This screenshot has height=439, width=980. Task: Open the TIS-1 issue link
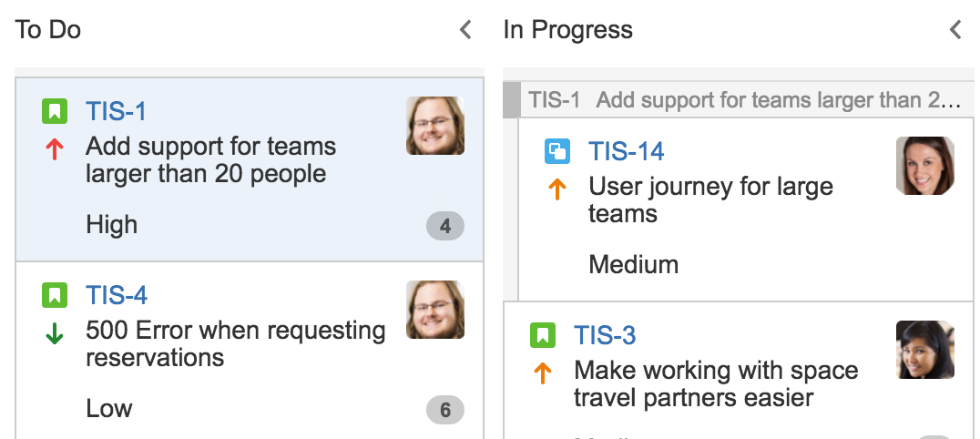click(116, 111)
